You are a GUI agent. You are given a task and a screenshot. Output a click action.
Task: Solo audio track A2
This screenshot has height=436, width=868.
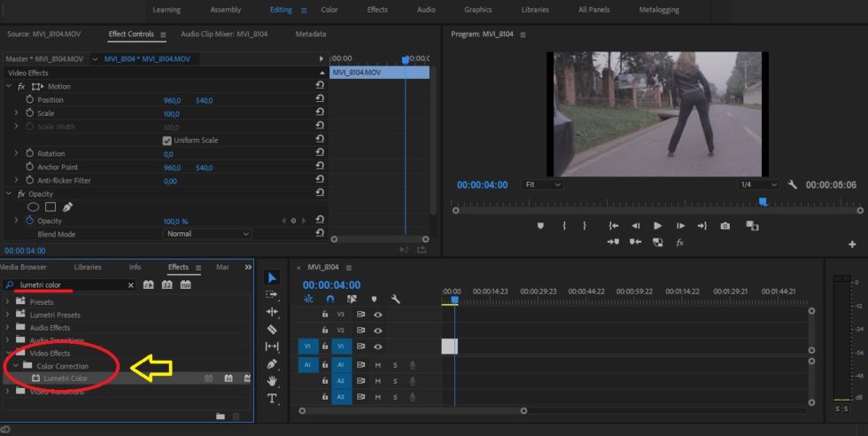coord(395,381)
